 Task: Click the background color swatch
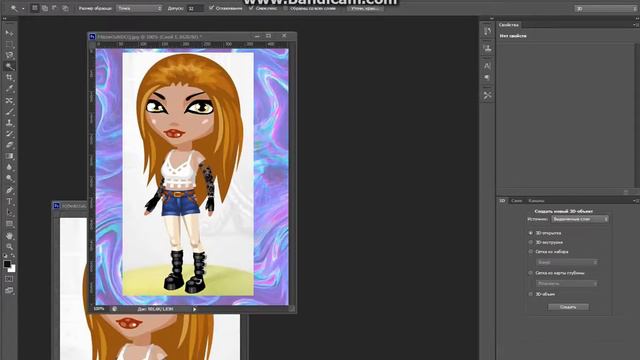click(x=12, y=269)
